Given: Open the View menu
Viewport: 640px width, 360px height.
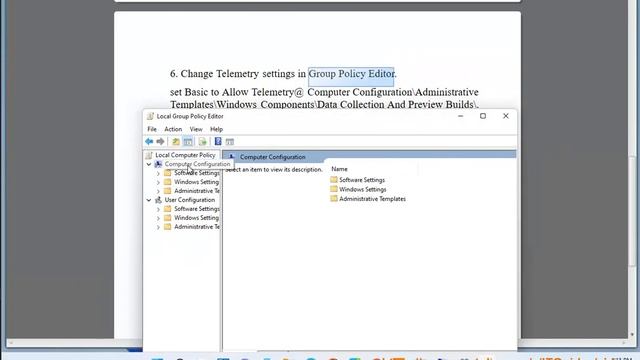Looking at the screenshot, I should 196,129.
